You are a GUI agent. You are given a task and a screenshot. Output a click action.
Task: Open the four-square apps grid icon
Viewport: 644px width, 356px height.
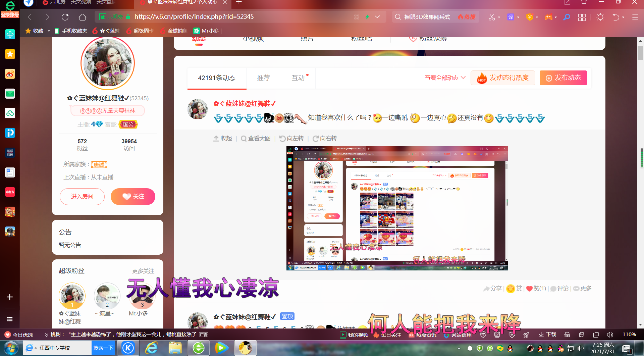click(x=582, y=17)
